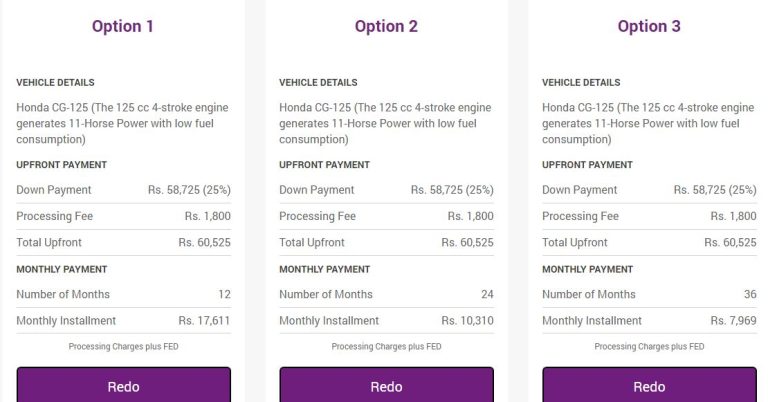768x402 pixels.
Task: Select the Option 2 heading
Action: (x=386, y=27)
